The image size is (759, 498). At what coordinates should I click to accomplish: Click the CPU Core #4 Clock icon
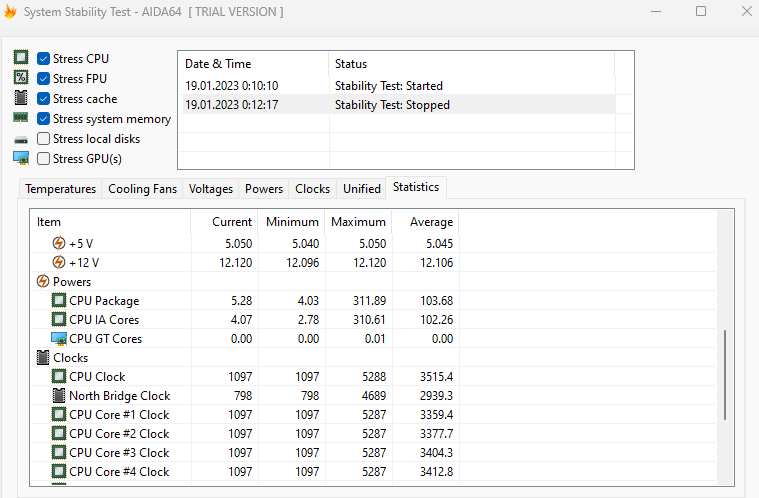[x=59, y=471]
